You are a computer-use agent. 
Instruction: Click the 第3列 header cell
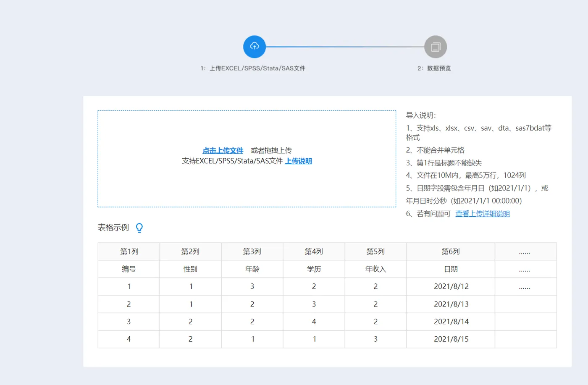[x=252, y=251]
